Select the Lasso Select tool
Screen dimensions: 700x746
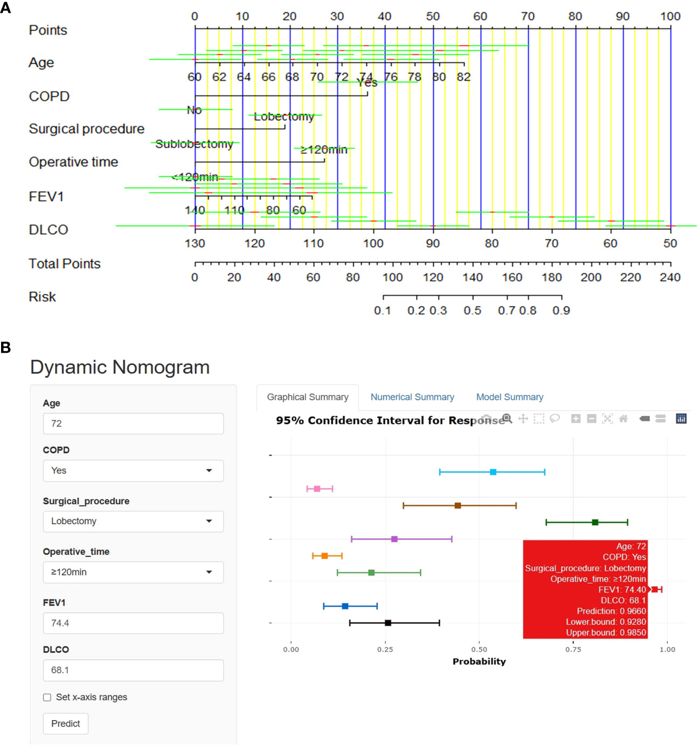[x=555, y=419]
